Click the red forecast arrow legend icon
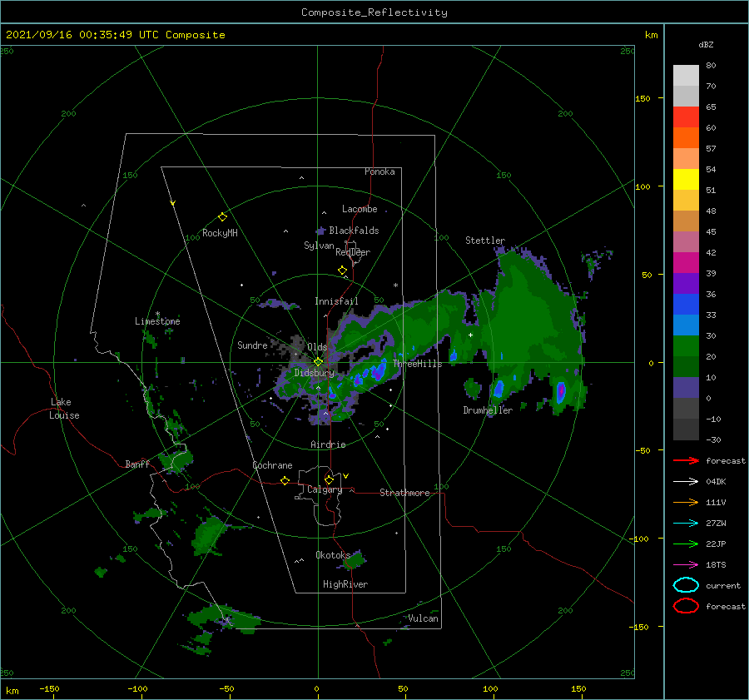This screenshot has height=700, width=749. click(686, 460)
